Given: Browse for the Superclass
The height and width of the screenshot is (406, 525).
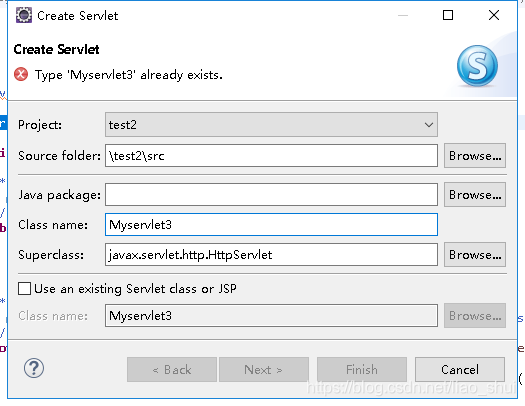Looking at the screenshot, I should [475, 255].
